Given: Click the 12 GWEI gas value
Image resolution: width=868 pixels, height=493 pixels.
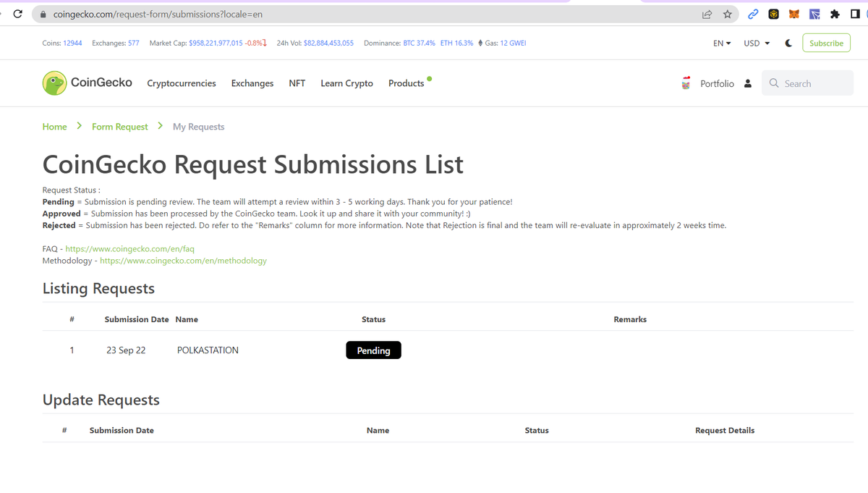Looking at the screenshot, I should [513, 43].
